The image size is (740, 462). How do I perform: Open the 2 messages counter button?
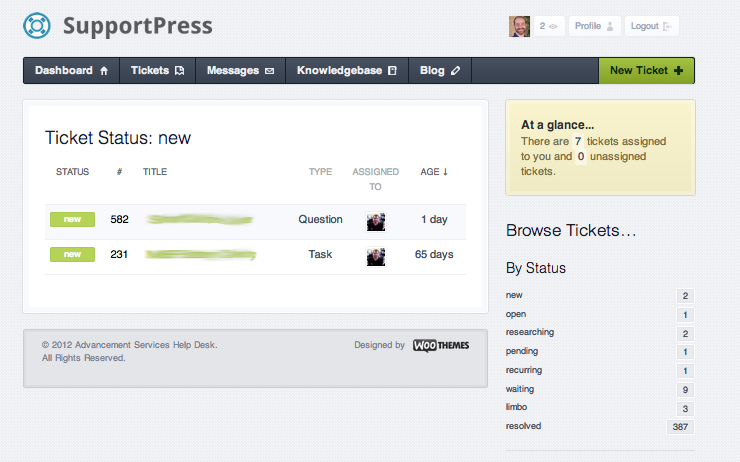(x=549, y=26)
